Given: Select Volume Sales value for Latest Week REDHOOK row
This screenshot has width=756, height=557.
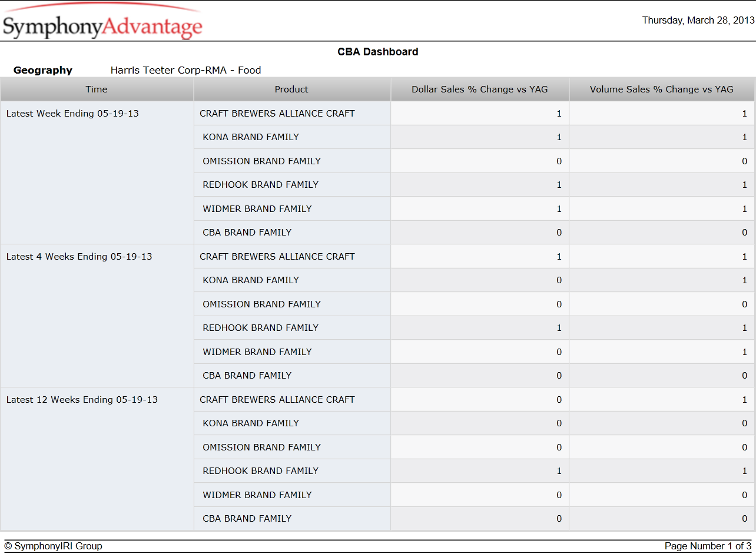Looking at the screenshot, I should click(x=662, y=185).
